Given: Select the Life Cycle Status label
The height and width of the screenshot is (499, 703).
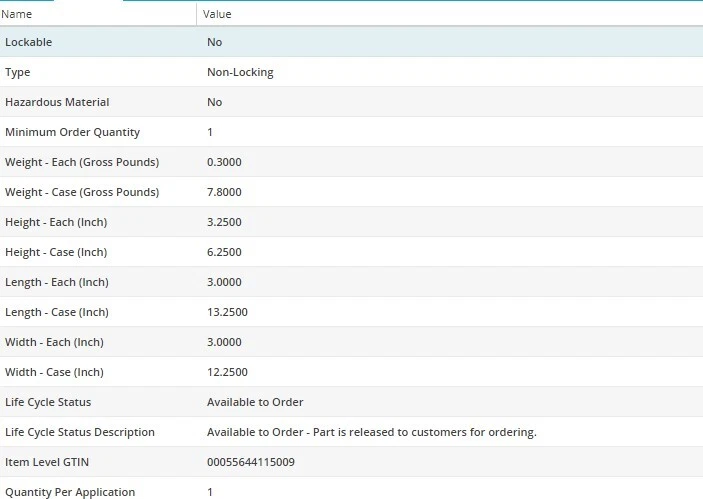Looking at the screenshot, I should tap(48, 403).
